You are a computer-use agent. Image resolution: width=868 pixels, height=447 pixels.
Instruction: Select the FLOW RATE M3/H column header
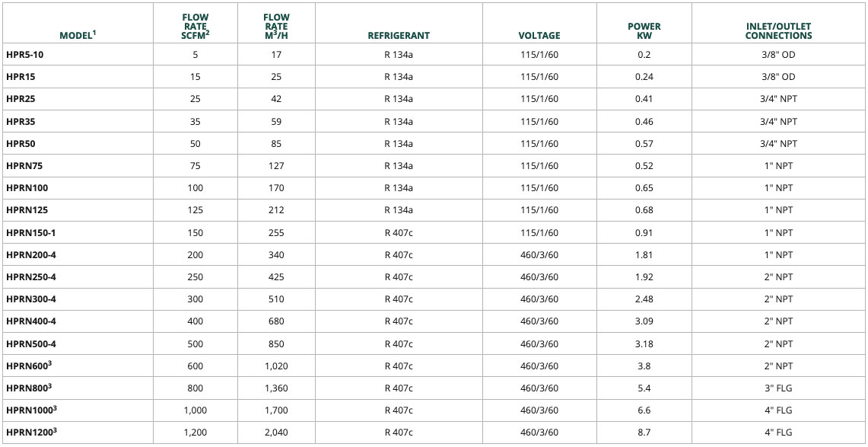(x=275, y=27)
